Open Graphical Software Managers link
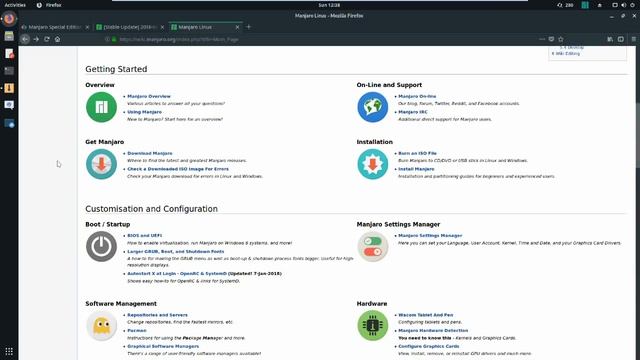 [x=163, y=346]
